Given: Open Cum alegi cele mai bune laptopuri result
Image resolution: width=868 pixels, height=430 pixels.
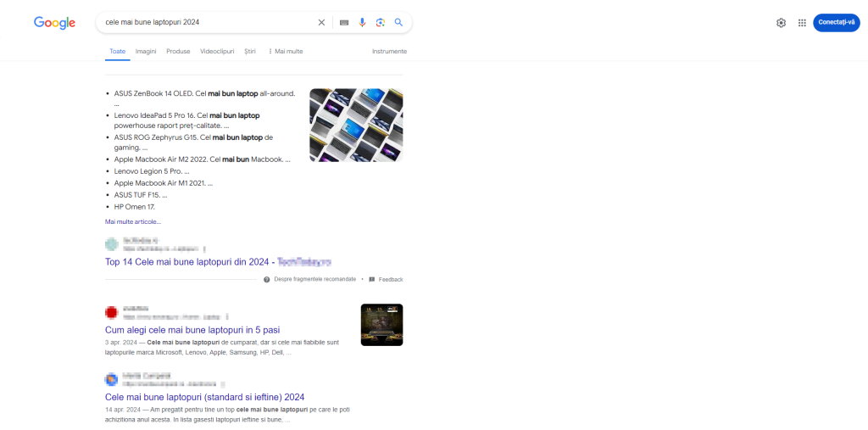Looking at the screenshot, I should (192, 330).
